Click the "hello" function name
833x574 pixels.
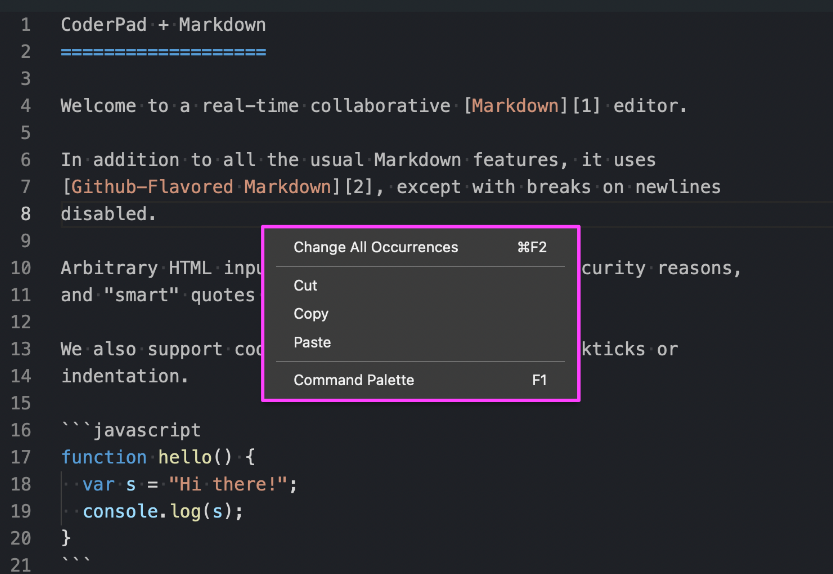185,457
